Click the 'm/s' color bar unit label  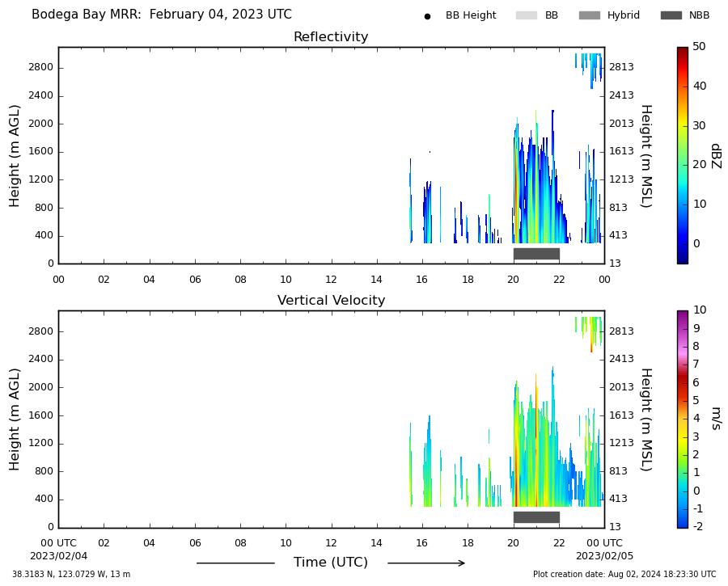[716, 419]
